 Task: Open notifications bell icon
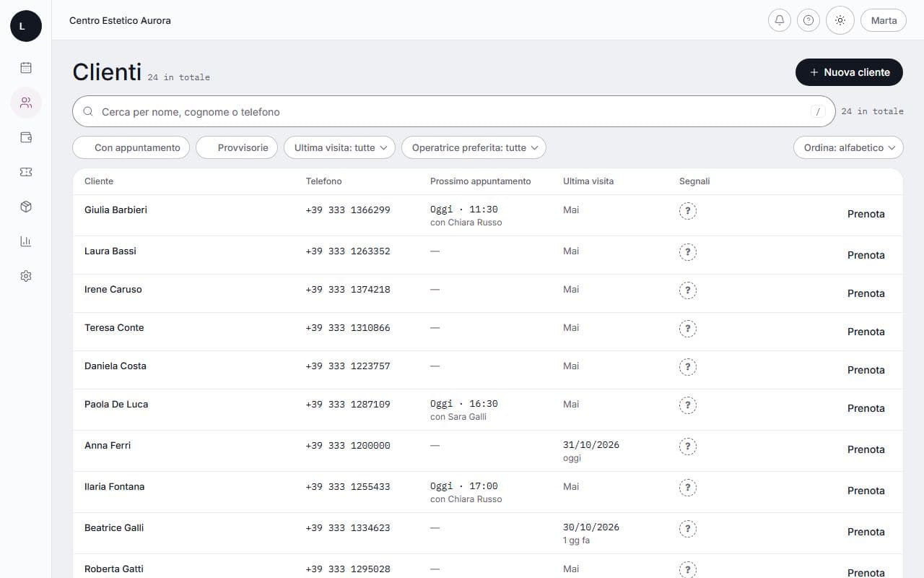tap(780, 20)
